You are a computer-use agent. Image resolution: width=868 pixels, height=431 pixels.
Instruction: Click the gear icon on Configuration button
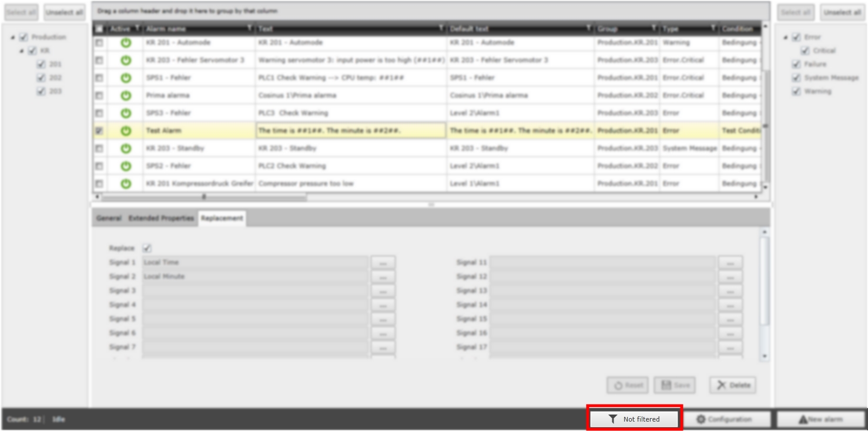[701, 419]
